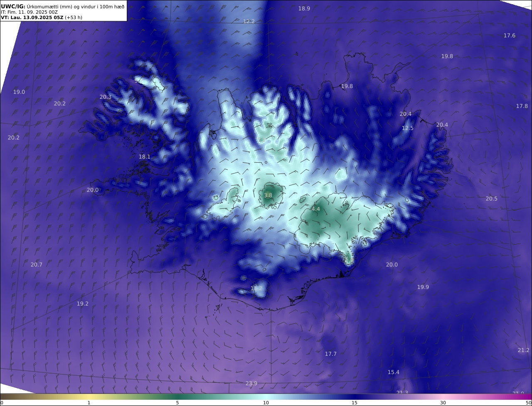Click the 23.9 value on the map
The width and height of the screenshot is (532, 406).
coord(251,384)
